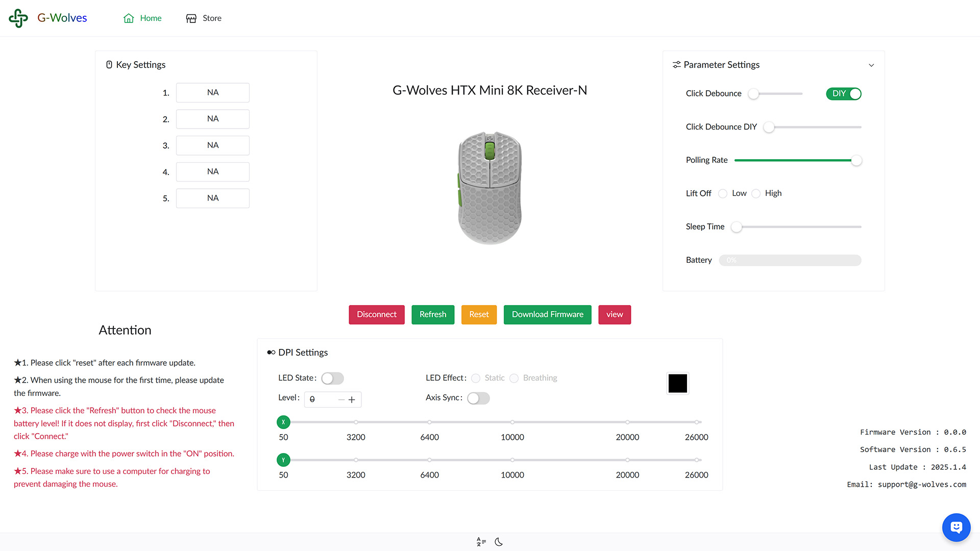
Task: Switch to dark mode with moon icon
Action: (x=499, y=542)
